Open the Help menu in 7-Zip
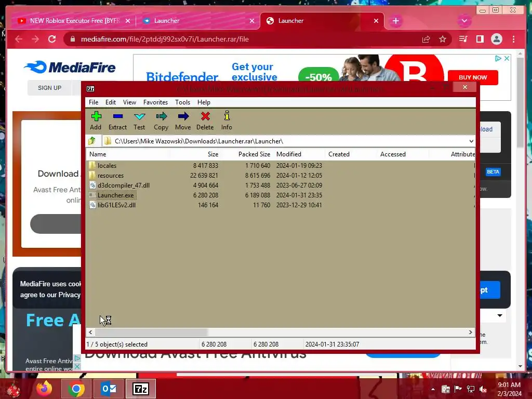This screenshot has height=399, width=532. [x=204, y=102]
